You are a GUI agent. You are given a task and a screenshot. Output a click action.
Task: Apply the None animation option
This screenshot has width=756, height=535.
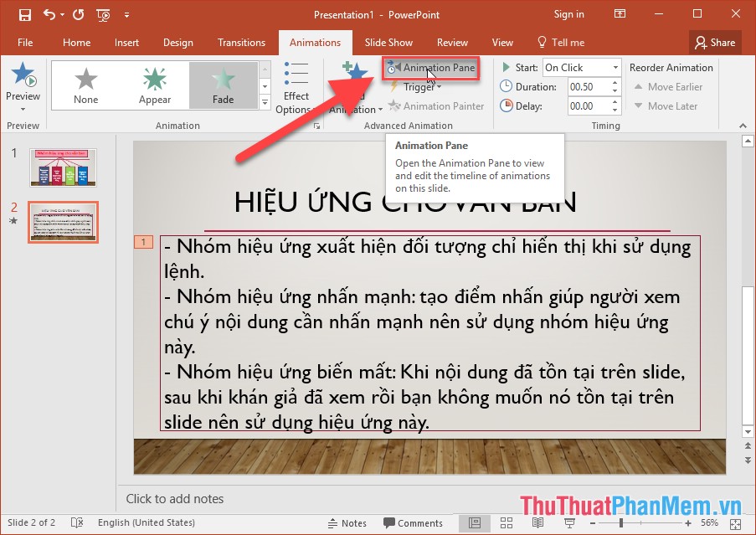point(86,84)
